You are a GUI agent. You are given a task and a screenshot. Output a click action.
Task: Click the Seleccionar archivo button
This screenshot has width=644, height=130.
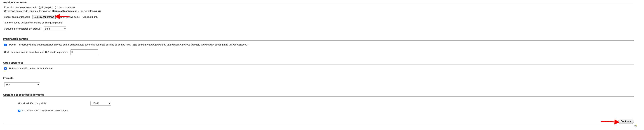44,17
